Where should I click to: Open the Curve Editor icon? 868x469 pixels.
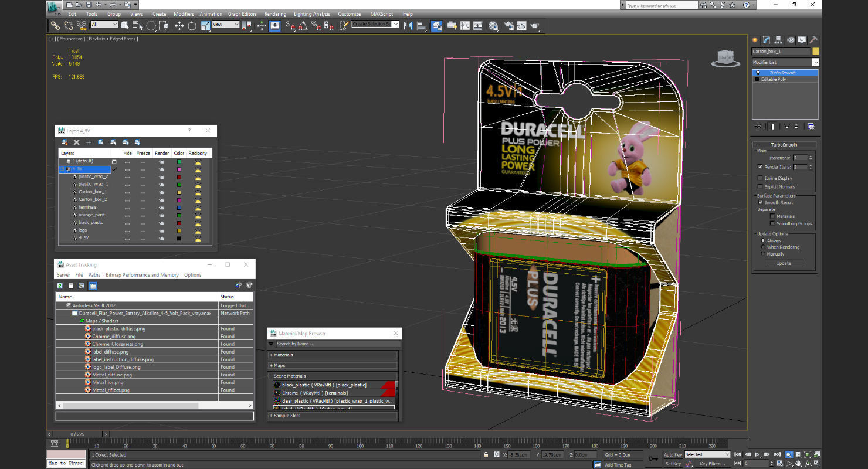465,25
